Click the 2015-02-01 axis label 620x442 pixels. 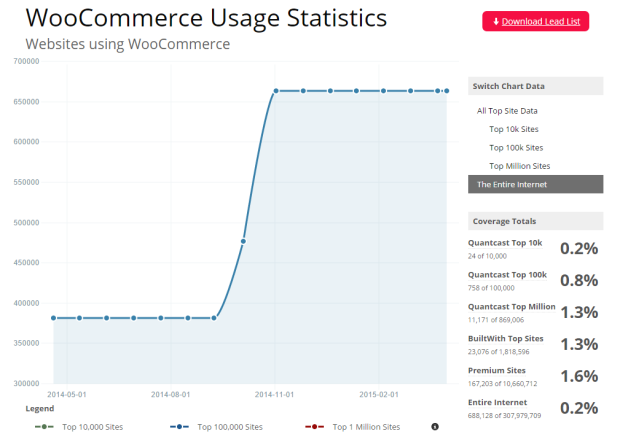(379, 395)
